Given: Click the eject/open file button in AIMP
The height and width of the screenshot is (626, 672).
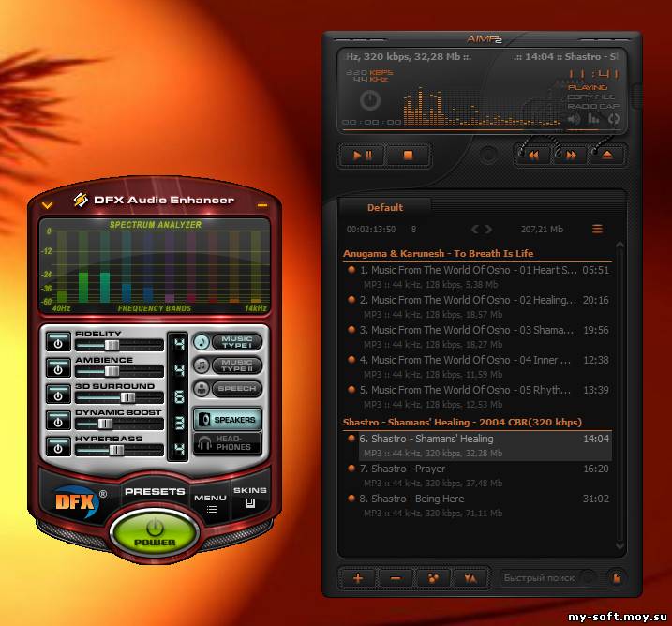Looking at the screenshot, I should point(606,156).
